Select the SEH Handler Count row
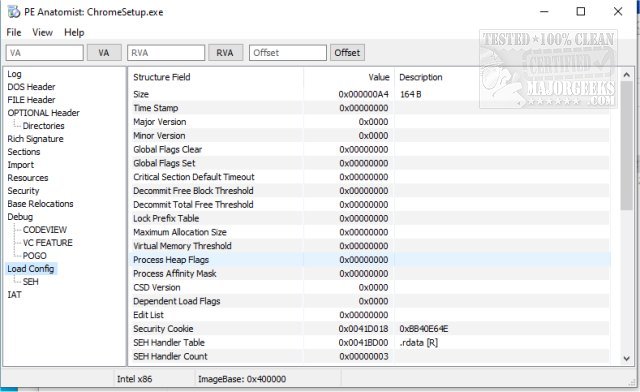Screen dimensions: 640x392 370,356
